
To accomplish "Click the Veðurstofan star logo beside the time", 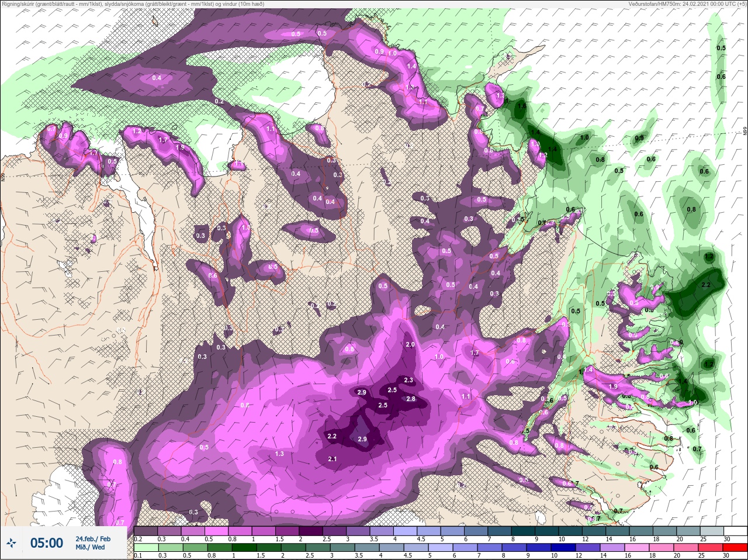I will click(x=11, y=543).
